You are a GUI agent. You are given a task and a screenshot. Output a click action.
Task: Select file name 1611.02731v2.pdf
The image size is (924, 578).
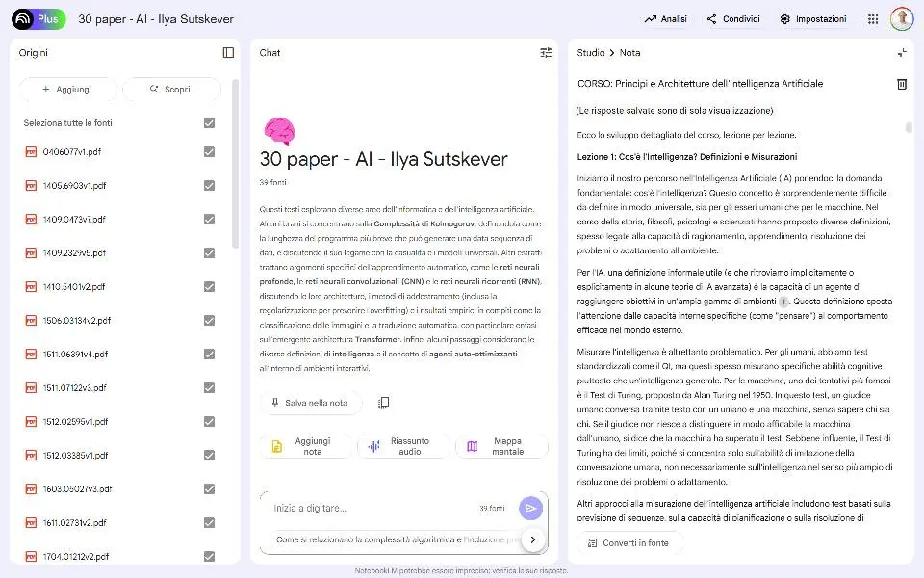(74, 522)
